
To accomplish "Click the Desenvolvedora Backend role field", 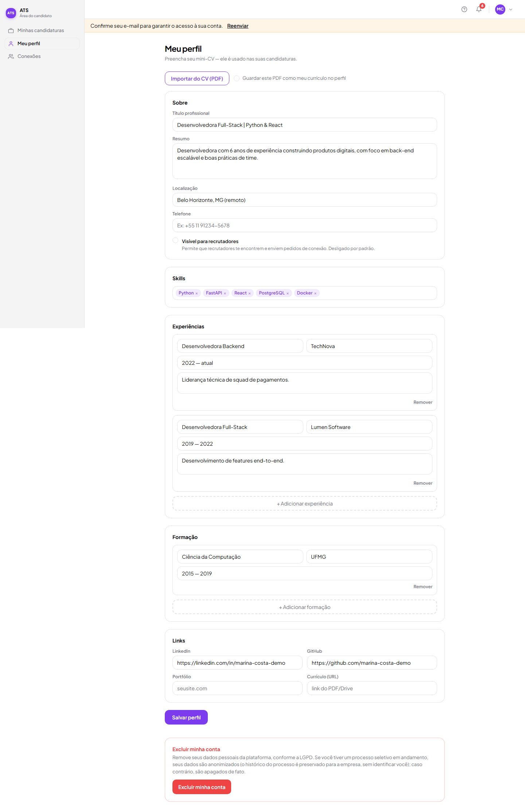I will pyautogui.click(x=240, y=346).
